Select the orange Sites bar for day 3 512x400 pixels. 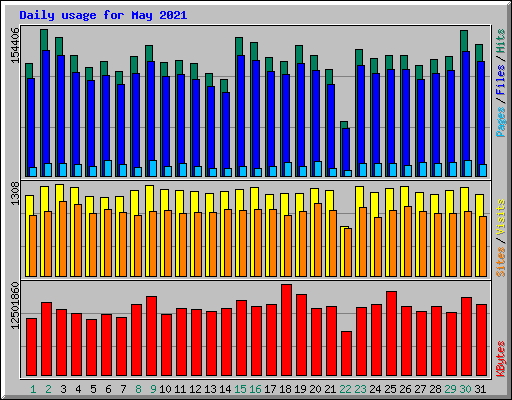click(63, 239)
